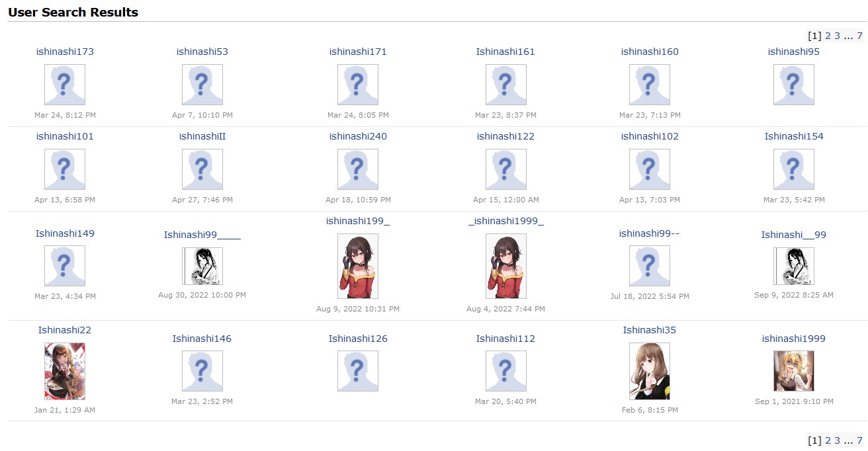
Task: Visit Ishinashi112 profile link
Action: [x=505, y=339]
